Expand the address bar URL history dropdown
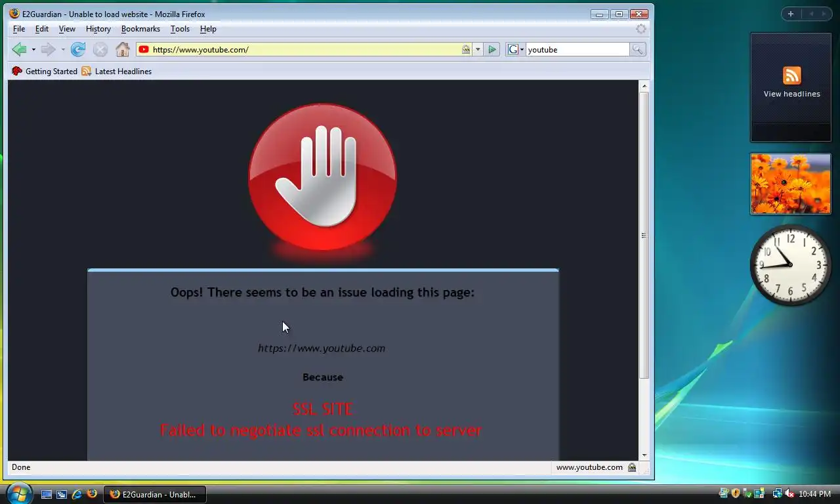 click(x=478, y=49)
